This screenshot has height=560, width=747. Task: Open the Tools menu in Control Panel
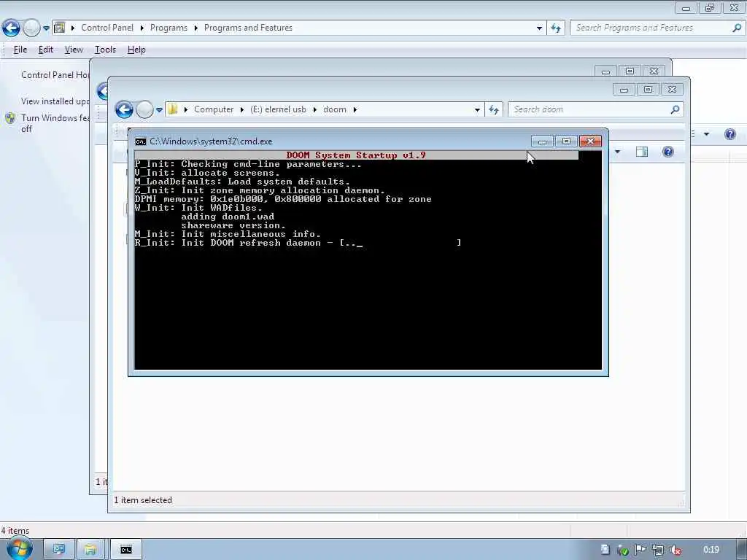click(x=105, y=50)
